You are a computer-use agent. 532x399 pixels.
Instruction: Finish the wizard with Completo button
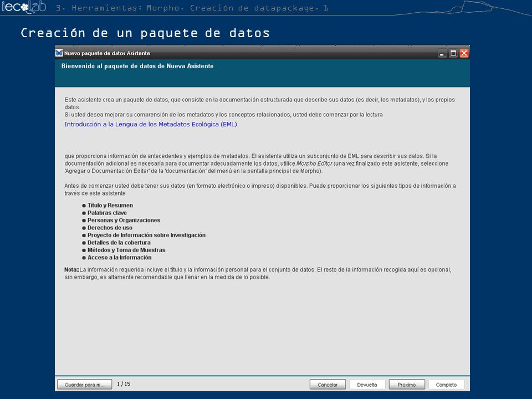(446, 385)
